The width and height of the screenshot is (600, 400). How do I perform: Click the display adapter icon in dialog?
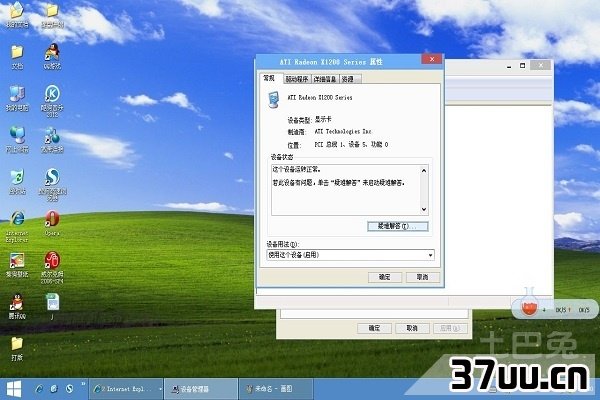click(x=274, y=100)
